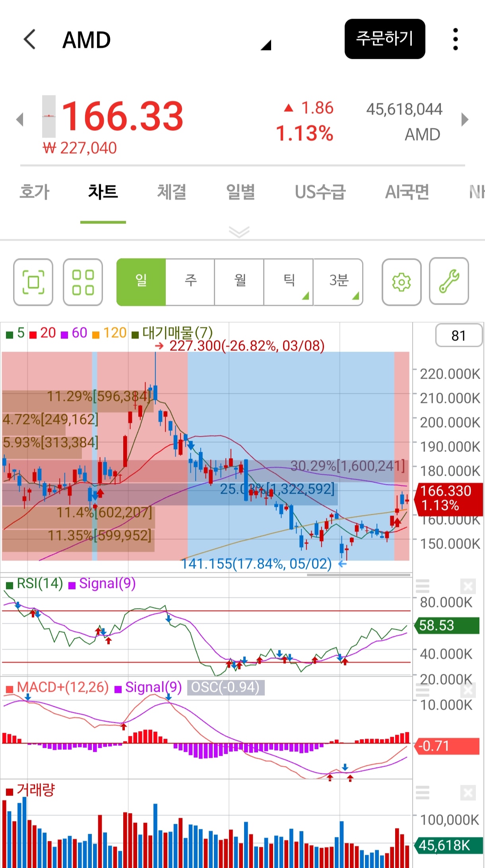485x868 pixels.
Task: Open the wrench chart tools icon
Action: (x=449, y=281)
